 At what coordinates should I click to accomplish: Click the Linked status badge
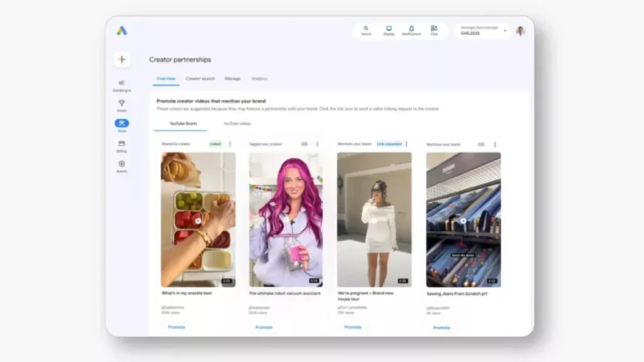pos(215,144)
